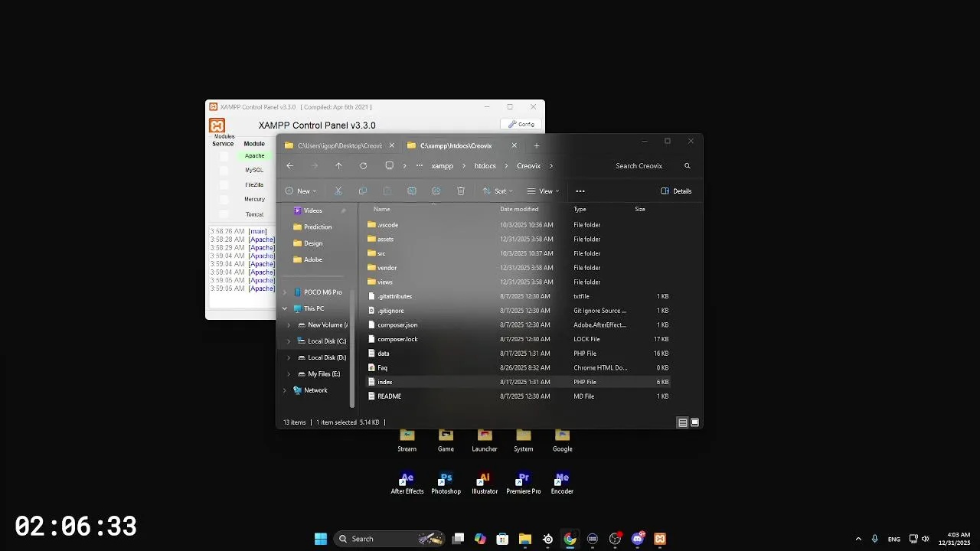Expand the Local Disk (D:) node
Screen dimensions: 980x551
pyautogui.click(x=289, y=357)
